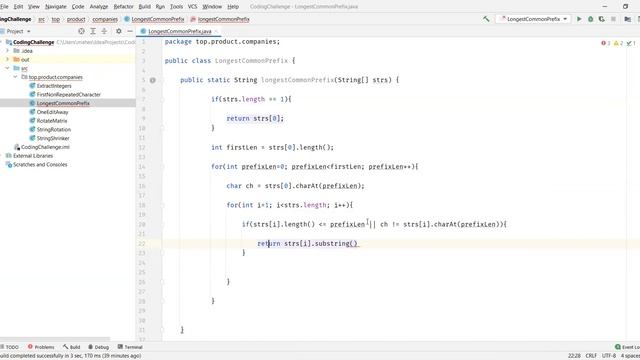Open the Analyze menu
The height and width of the screenshot is (360, 640).
(99, 7)
